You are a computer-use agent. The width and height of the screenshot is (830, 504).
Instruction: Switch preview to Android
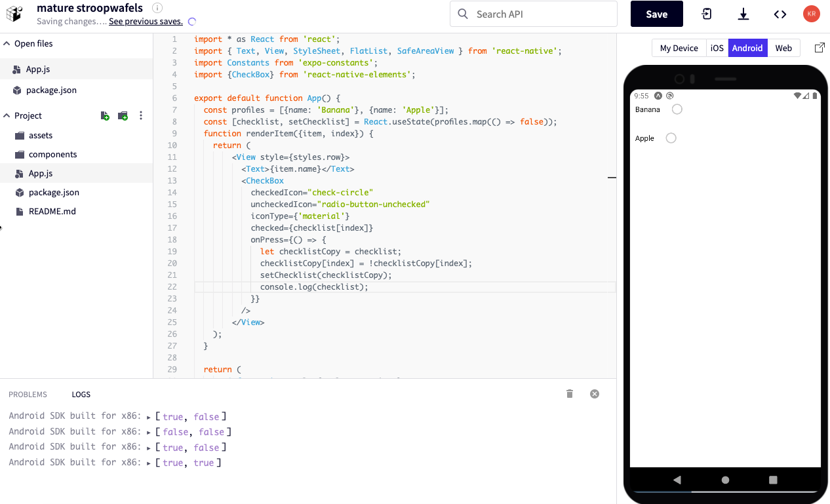point(747,48)
